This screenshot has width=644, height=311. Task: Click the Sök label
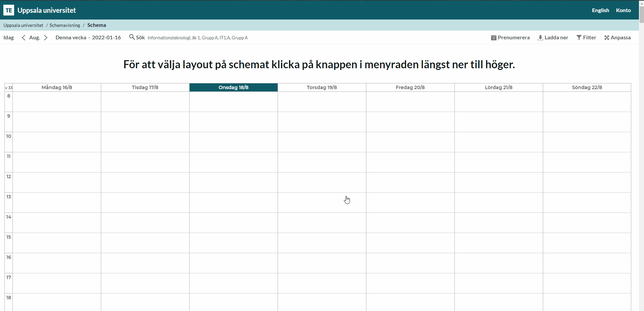140,38
